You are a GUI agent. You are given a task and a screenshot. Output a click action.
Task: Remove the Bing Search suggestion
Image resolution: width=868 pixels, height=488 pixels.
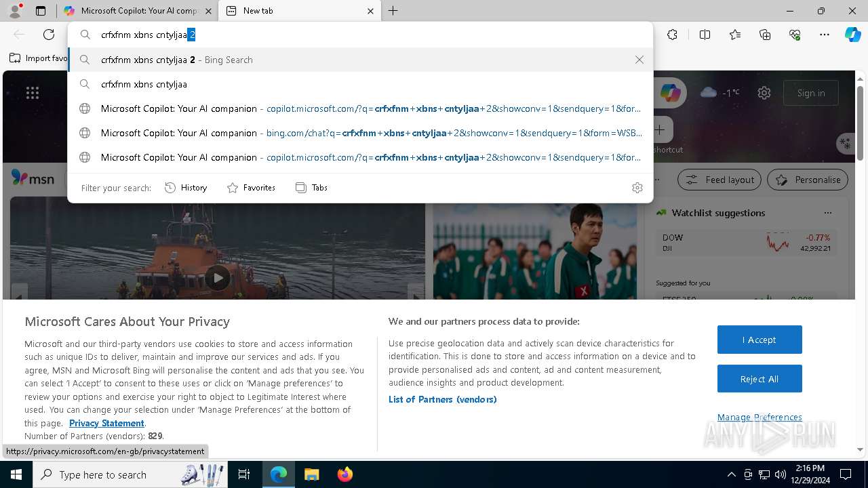point(639,60)
